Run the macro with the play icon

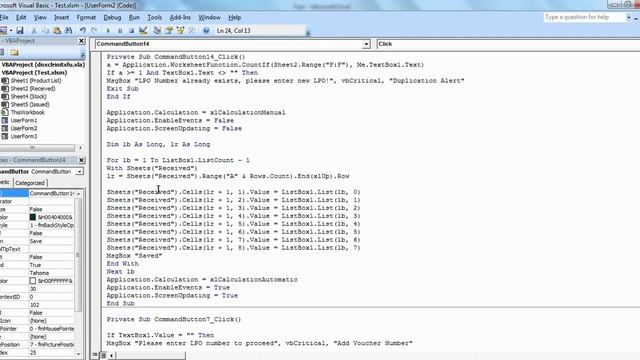[x=108, y=31]
